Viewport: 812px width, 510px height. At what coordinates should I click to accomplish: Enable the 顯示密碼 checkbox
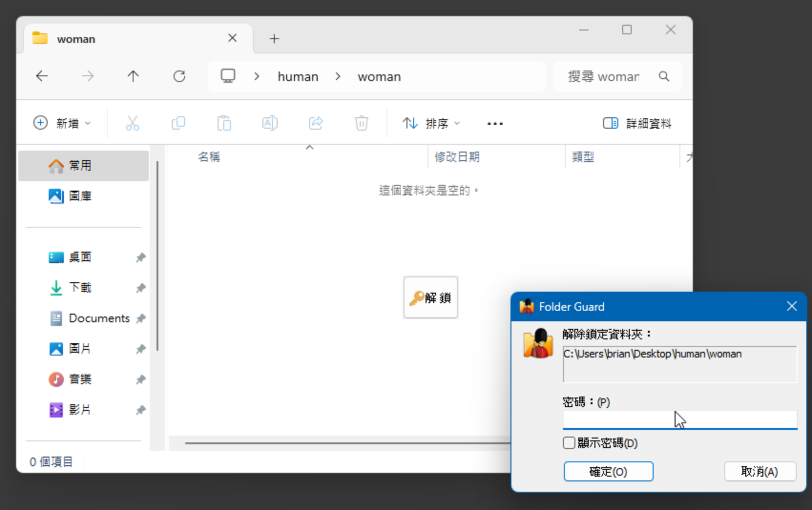tap(569, 443)
